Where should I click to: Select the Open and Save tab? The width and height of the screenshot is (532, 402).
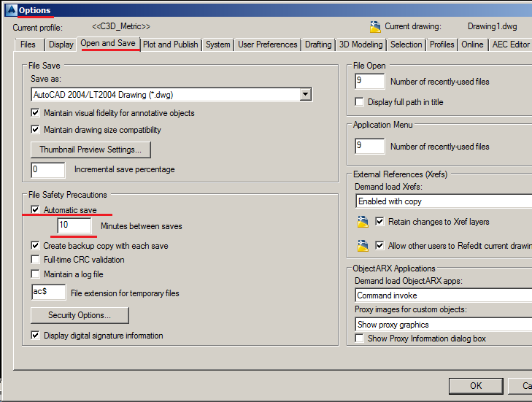[108, 44]
